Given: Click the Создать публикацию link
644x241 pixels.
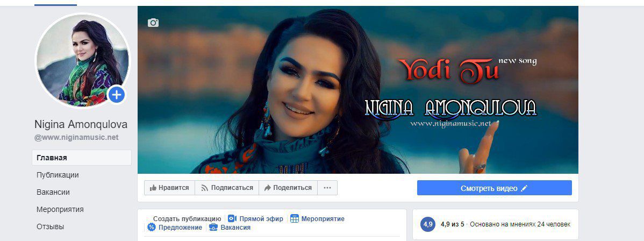Looking at the screenshot, I should coord(187,219).
